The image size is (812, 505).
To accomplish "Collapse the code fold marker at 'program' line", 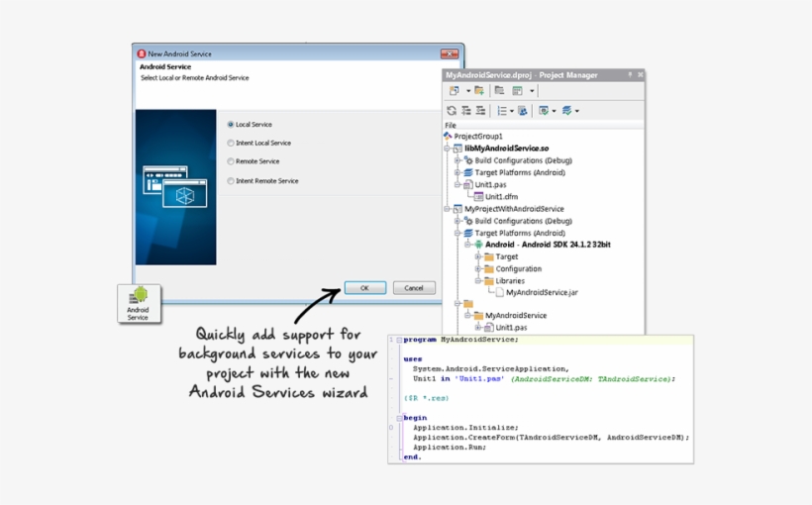I will pos(399,340).
